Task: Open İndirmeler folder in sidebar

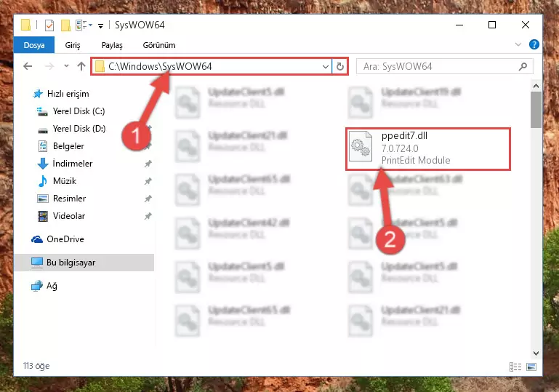Action: point(73,164)
